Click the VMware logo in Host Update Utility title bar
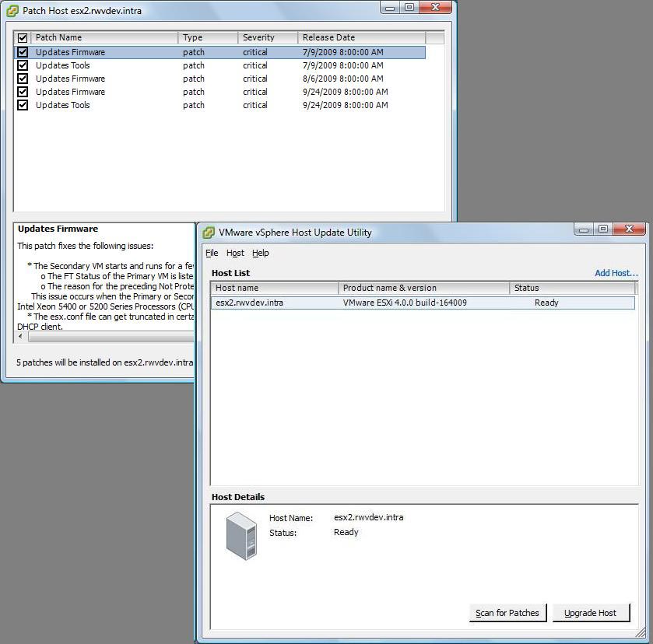653x644 pixels. pos(209,232)
